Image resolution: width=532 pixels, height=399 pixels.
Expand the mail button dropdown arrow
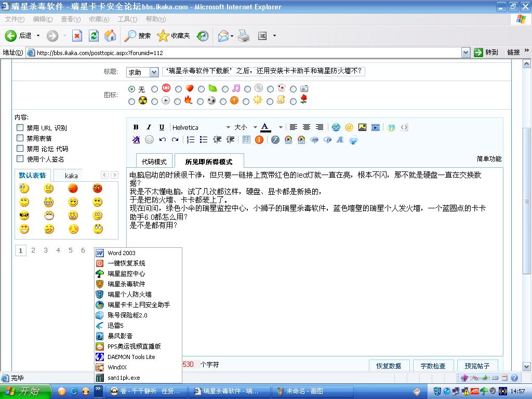232,36
